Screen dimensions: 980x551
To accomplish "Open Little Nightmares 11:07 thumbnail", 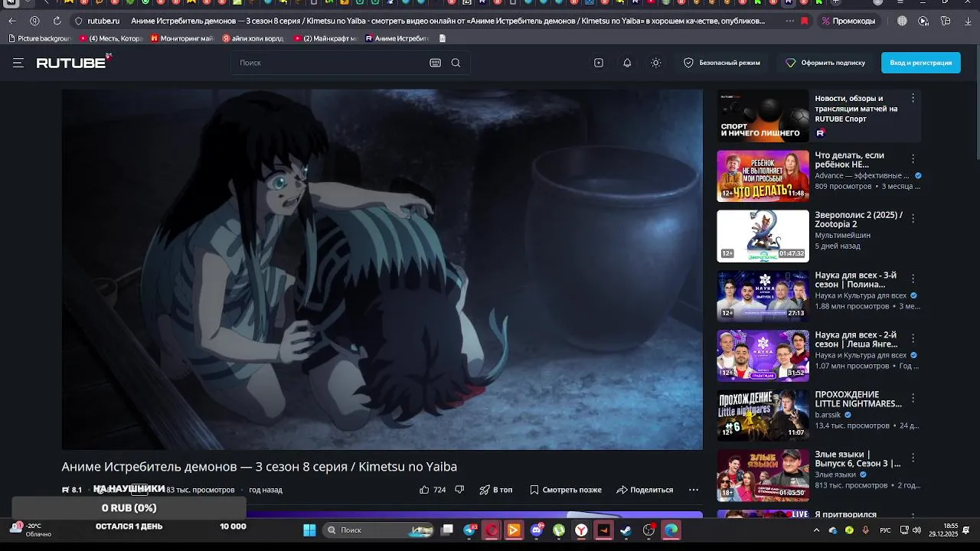I will tap(763, 415).
